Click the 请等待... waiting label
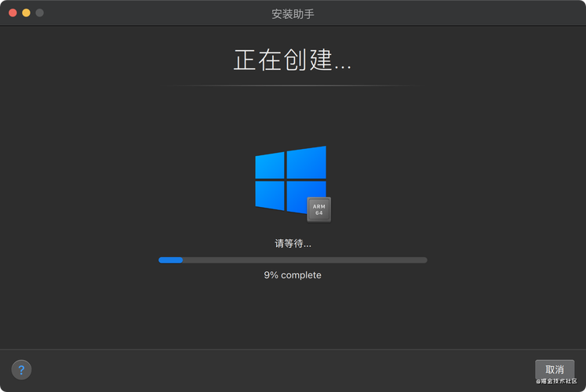Viewport: 586px width, 392px height. [x=293, y=244]
